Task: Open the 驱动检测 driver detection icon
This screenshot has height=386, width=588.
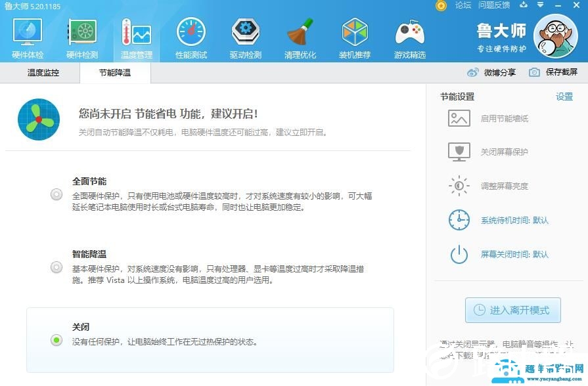Action: click(x=246, y=32)
